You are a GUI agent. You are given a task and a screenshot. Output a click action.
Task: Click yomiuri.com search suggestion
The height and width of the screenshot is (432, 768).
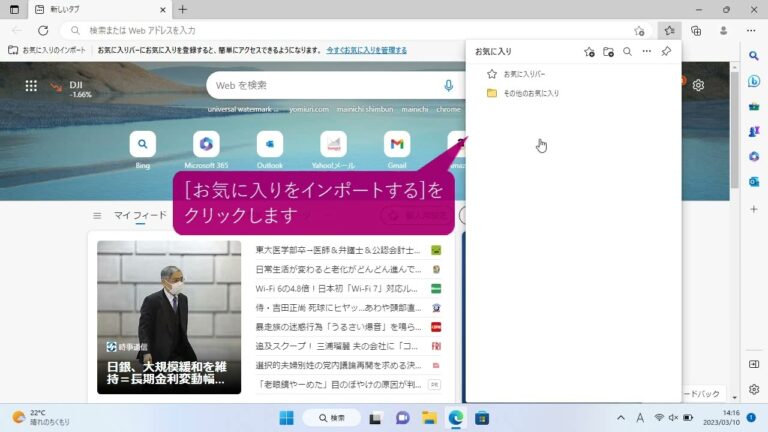pyautogui.click(x=309, y=109)
